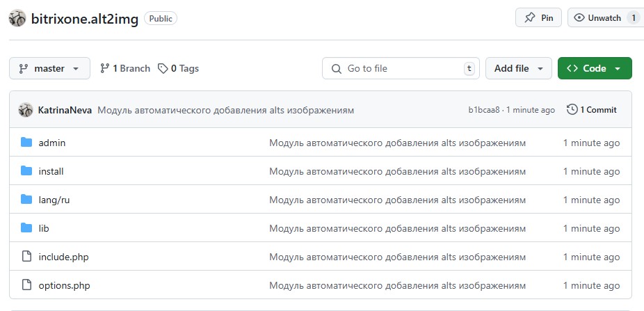The image size is (644, 311).
Task: Click the history clock icon near 1 Commit
Action: pyautogui.click(x=572, y=110)
